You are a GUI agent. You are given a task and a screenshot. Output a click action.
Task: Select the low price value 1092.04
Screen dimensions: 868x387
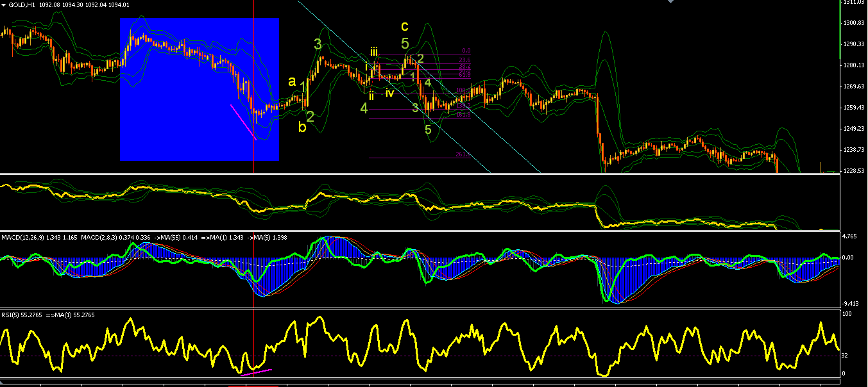(x=98, y=5)
